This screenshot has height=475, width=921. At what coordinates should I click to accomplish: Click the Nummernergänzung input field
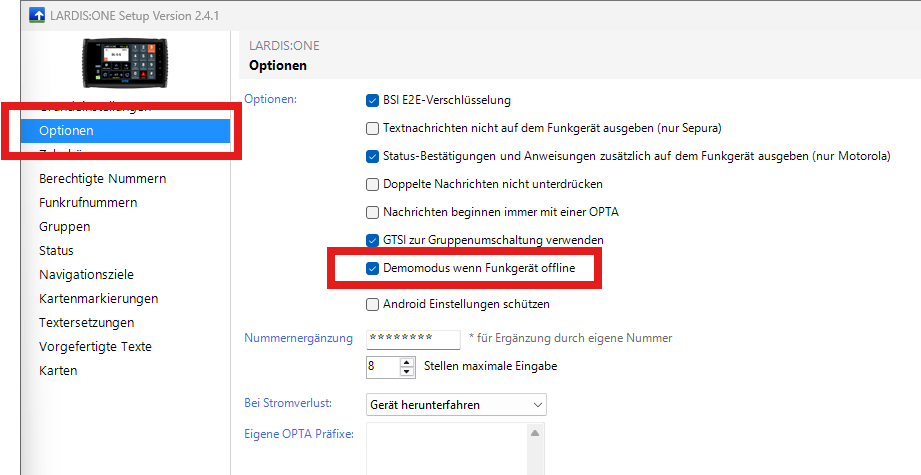pyautogui.click(x=414, y=339)
